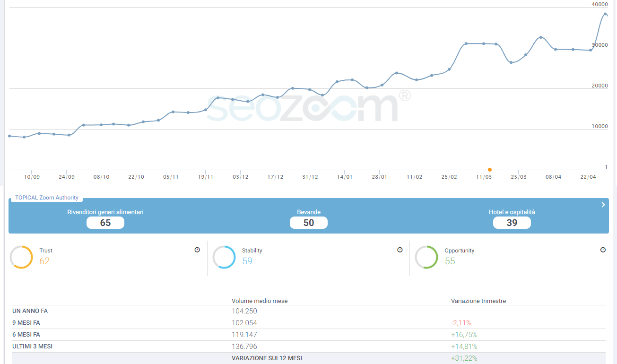617x364 pixels.
Task: Click the Stability score value 59
Action: pyautogui.click(x=247, y=261)
